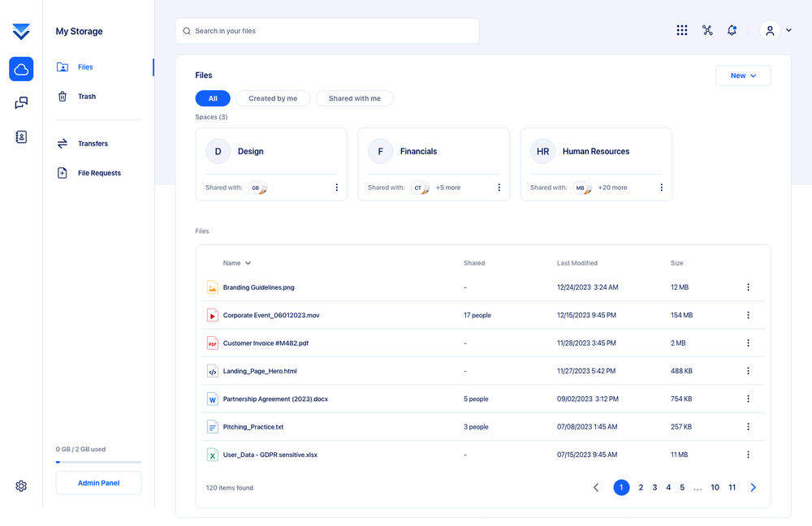Image resolution: width=812 pixels, height=526 pixels.
Task: Toggle the Name column sort order
Action: pos(236,263)
